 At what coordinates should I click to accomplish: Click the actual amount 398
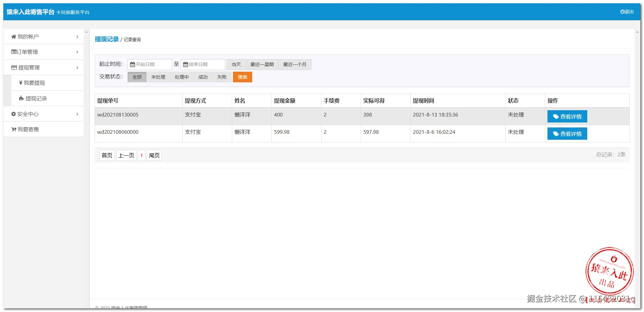368,115
